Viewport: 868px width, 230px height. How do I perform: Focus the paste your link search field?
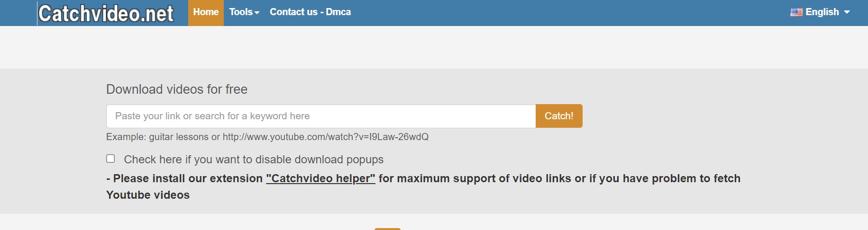(321, 116)
